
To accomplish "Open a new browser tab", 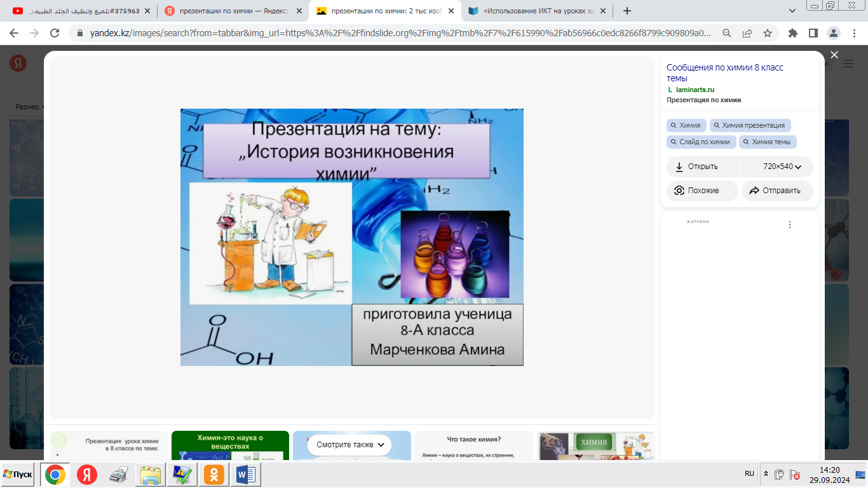I will (x=627, y=11).
